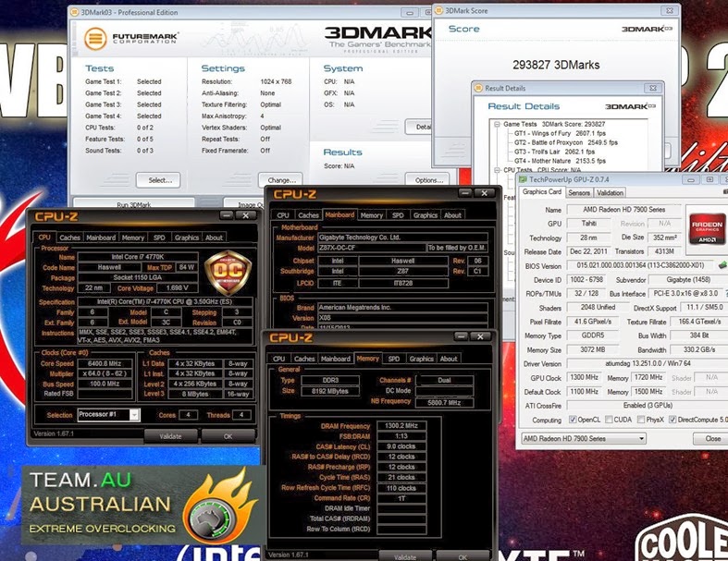
Task: Select GT1 - Wings of Fury result row
Action: [560, 133]
